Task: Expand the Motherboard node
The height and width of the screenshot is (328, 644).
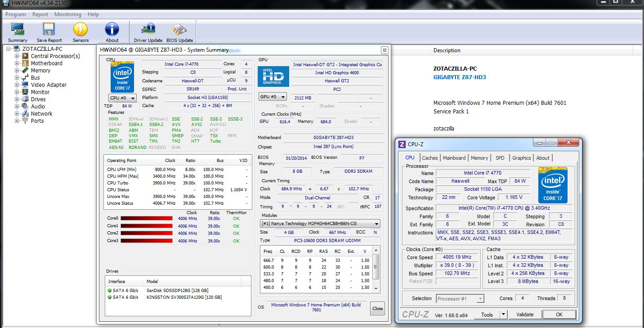Action: pyautogui.click(x=17, y=63)
